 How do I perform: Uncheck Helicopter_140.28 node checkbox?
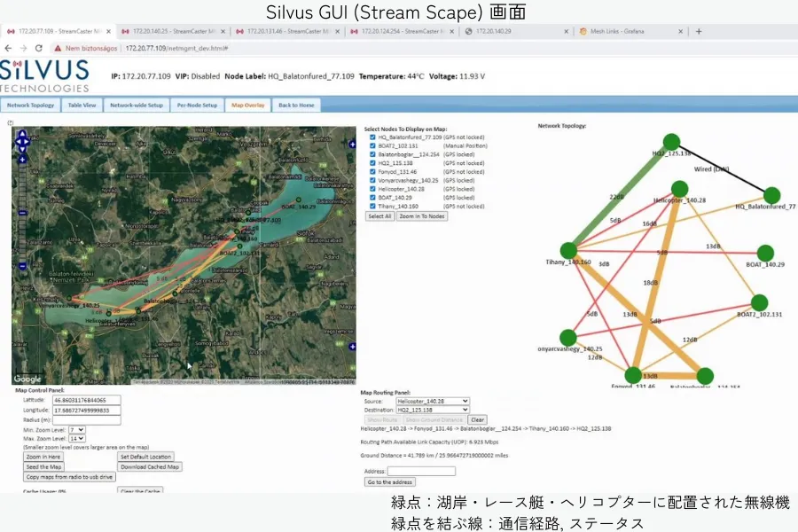(x=372, y=189)
